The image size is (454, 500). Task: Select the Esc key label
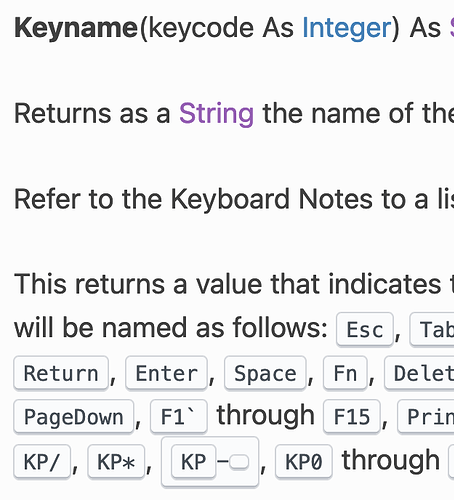(365, 329)
